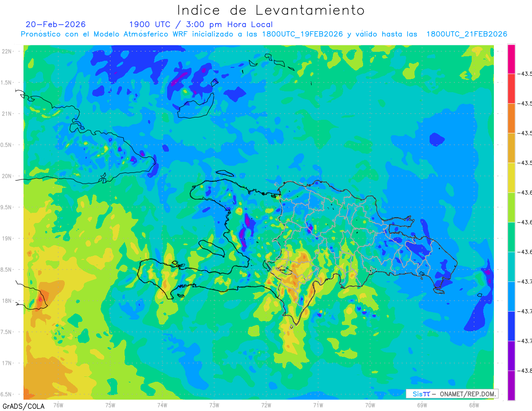The height and width of the screenshot is (411, 532).
Task: Click the "9.5N" latitude label
Action: tap(7, 207)
